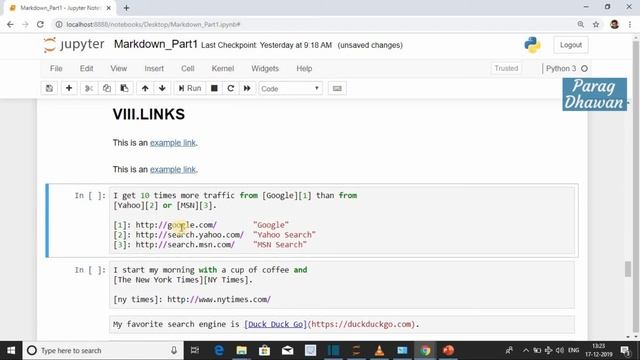
Task: Interrupt the kernel with stop icon
Action: [214, 88]
